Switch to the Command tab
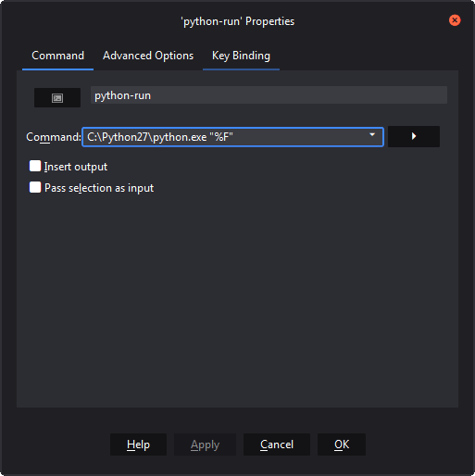The height and width of the screenshot is (476, 475). click(57, 56)
